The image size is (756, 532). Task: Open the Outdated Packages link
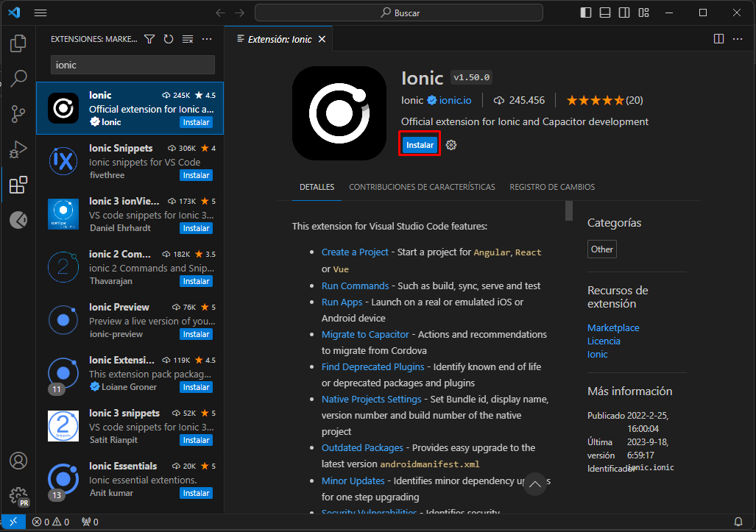point(362,447)
